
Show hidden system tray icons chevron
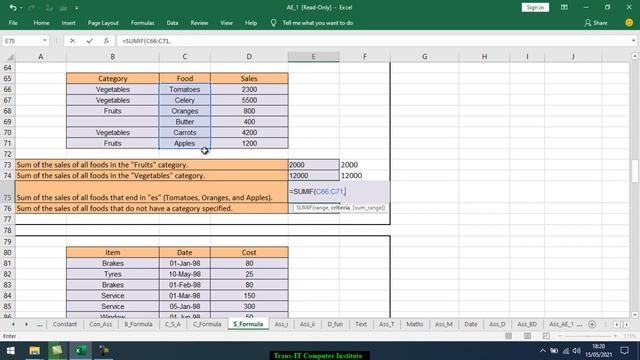pyautogui.click(x=542, y=351)
